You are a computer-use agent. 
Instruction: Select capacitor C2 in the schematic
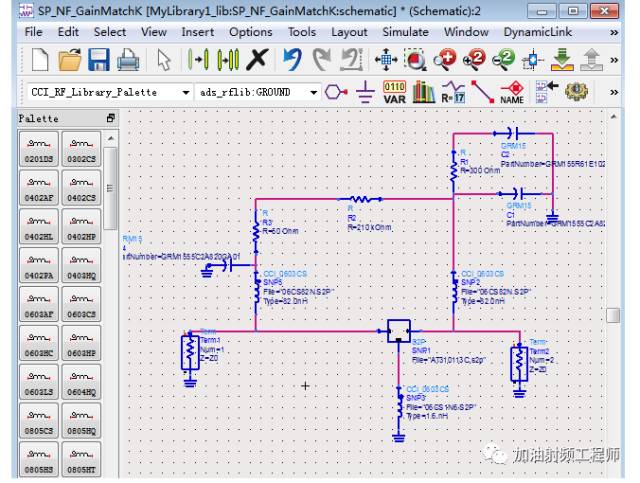coord(513,133)
